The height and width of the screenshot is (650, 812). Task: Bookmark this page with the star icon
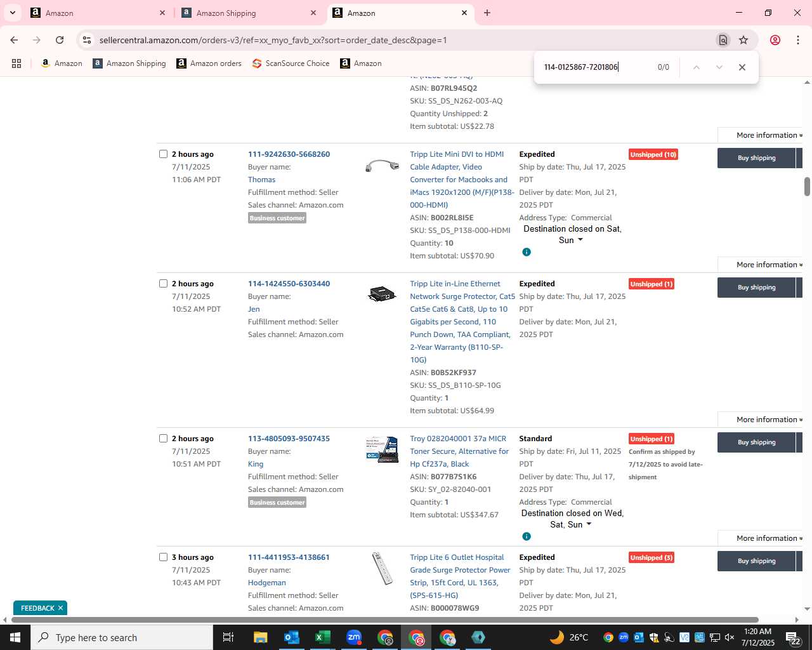point(743,40)
